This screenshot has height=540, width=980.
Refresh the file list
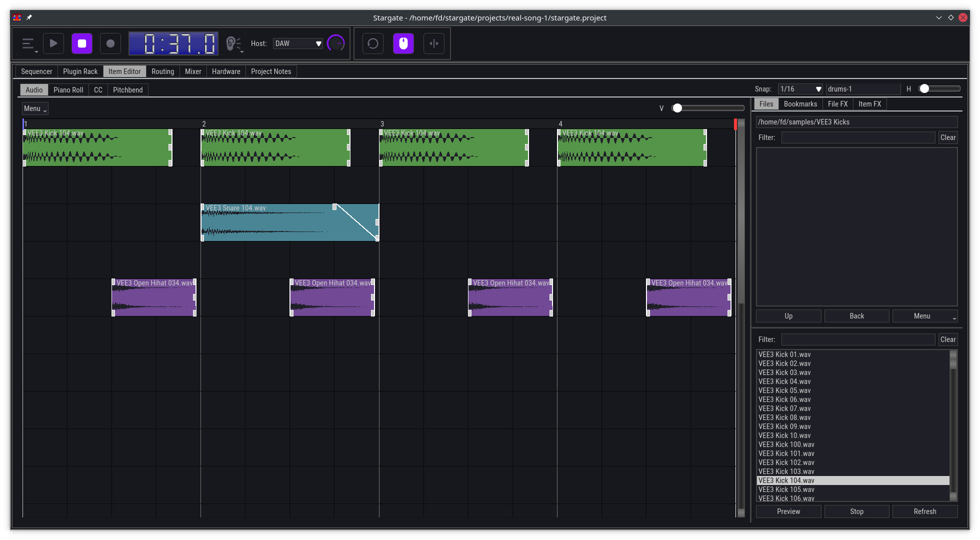925,511
